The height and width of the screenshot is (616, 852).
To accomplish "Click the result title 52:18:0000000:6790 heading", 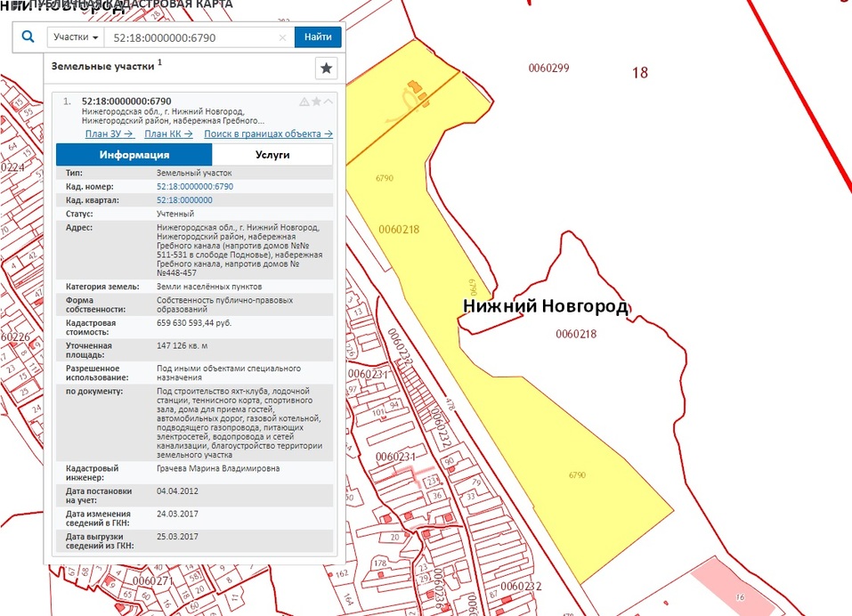I will 126,101.
